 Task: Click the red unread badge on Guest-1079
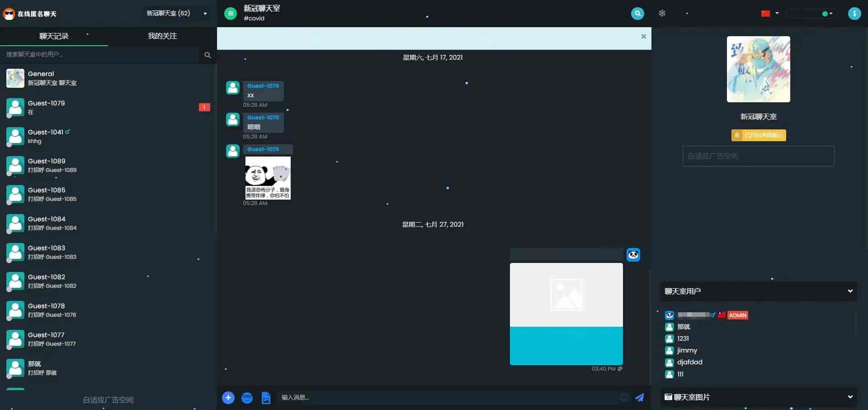(204, 107)
